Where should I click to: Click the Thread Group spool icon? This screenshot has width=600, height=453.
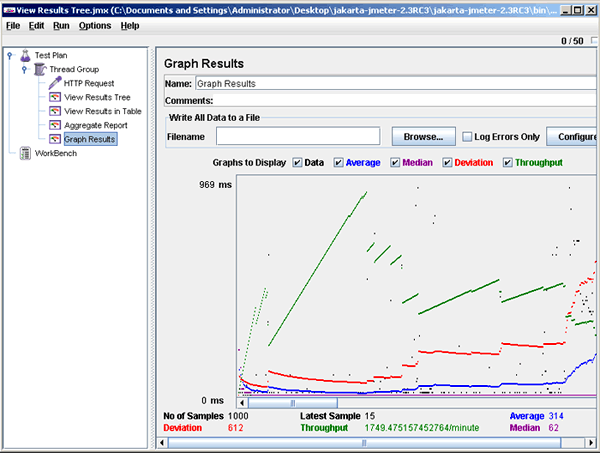click(39, 69)
